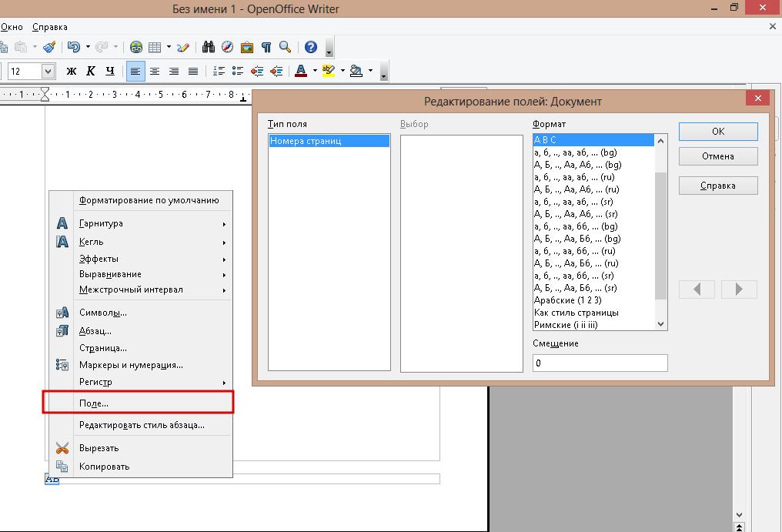
Task: Select Номера страниц field type
Action: (x=329, y=141)
